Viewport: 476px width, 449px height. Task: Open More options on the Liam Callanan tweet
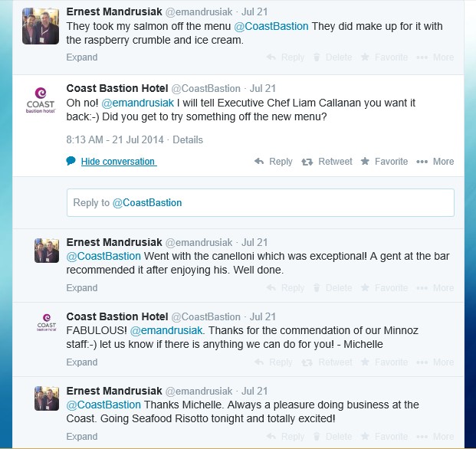(x=435, y=162)
